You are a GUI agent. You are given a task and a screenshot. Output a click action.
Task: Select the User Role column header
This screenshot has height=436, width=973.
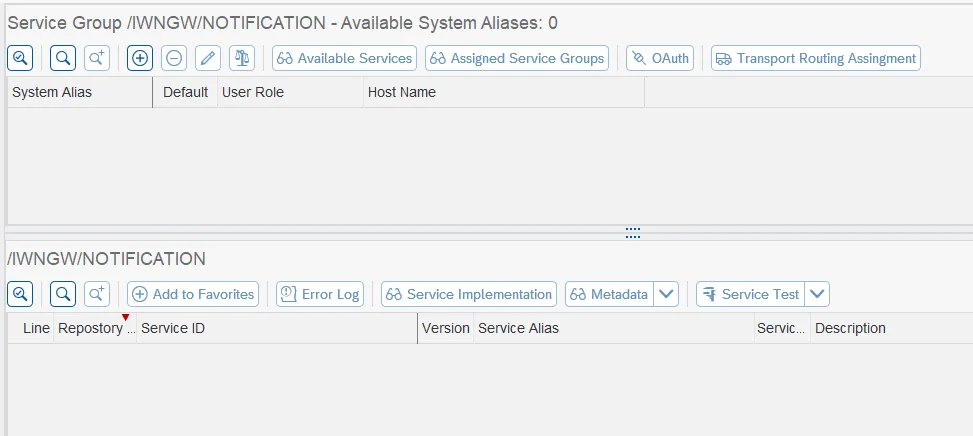point(290,92)
